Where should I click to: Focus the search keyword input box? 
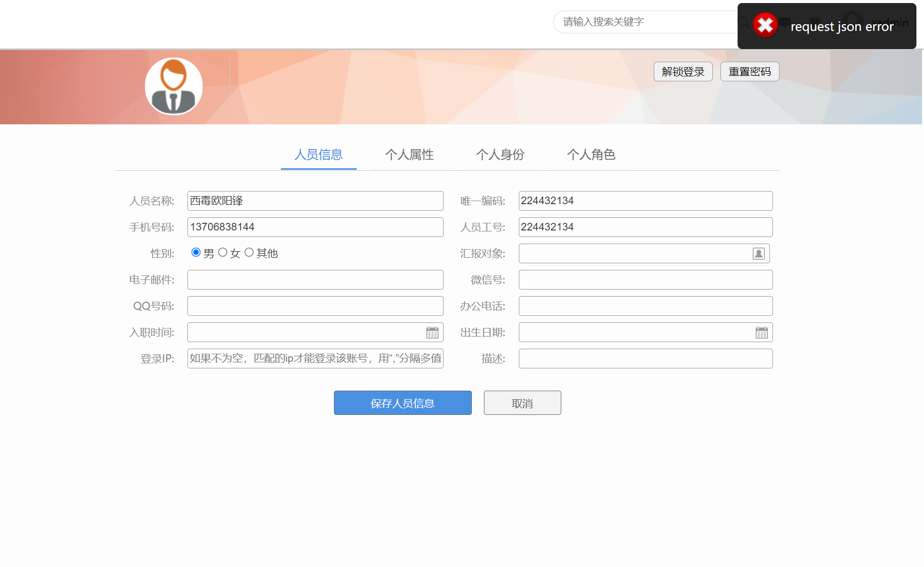(647, 22)
